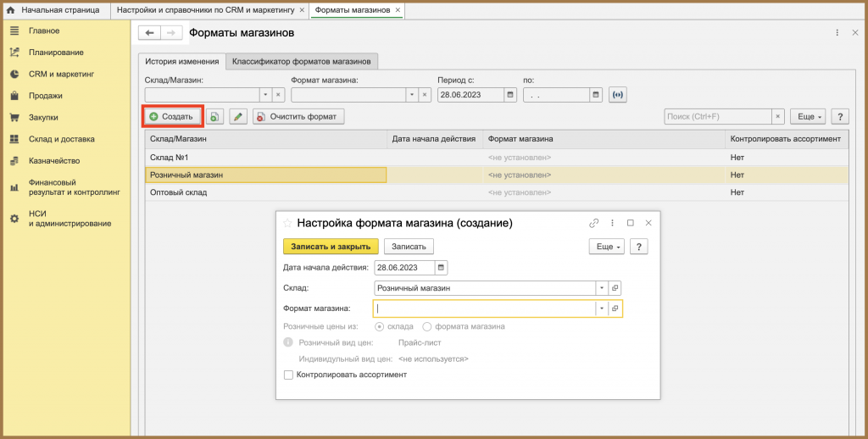
Task: Expand the Формат магазина dropdown in the dialog
Action: [x=602, y=308]
